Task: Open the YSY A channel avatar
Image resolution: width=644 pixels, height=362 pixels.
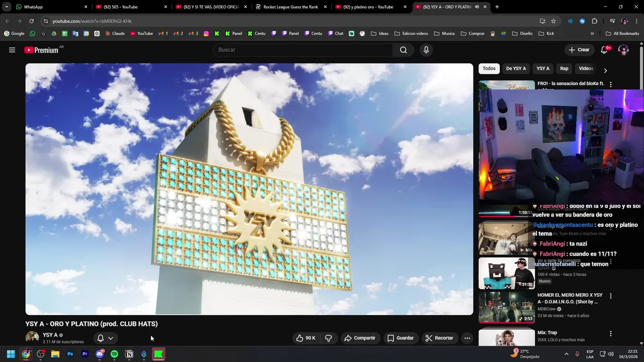Action: point(32,338)
